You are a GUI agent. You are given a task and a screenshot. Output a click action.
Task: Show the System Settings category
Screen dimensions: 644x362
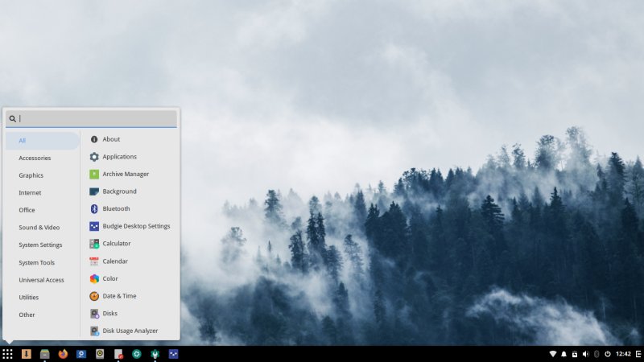(40, 245)
